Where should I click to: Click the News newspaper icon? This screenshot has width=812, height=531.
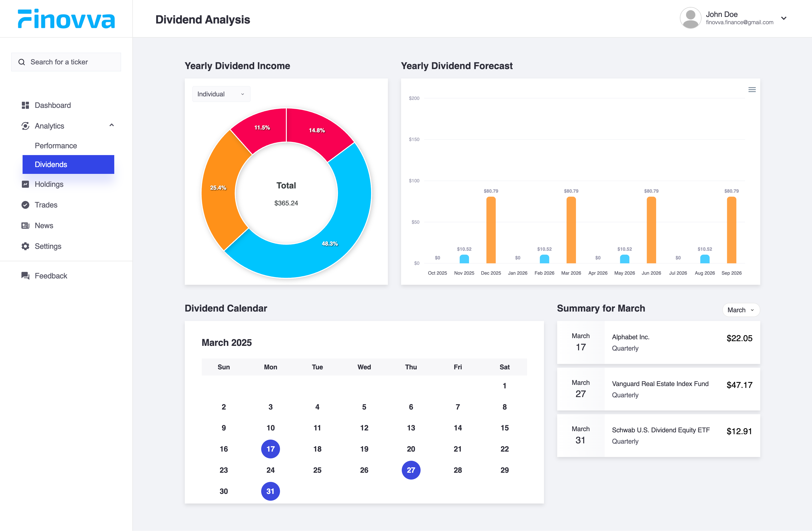tap(25, 225)
